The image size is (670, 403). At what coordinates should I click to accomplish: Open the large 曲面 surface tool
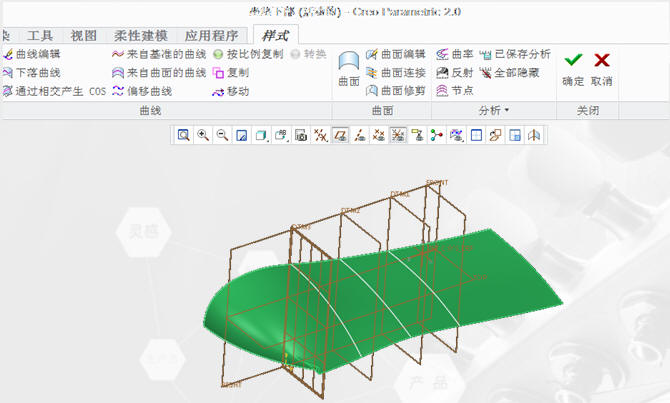349,69
